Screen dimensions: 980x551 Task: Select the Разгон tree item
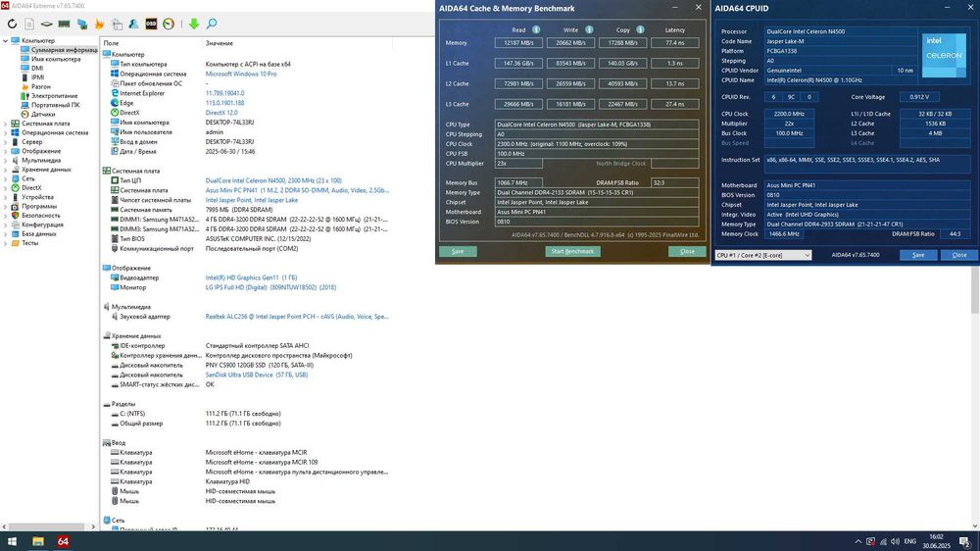(x=40, y=86)
